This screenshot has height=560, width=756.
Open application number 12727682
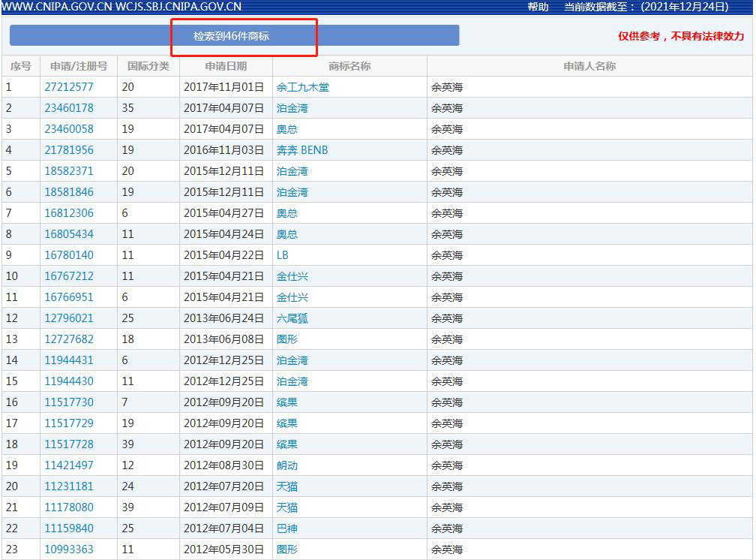(x=69, y=339)
